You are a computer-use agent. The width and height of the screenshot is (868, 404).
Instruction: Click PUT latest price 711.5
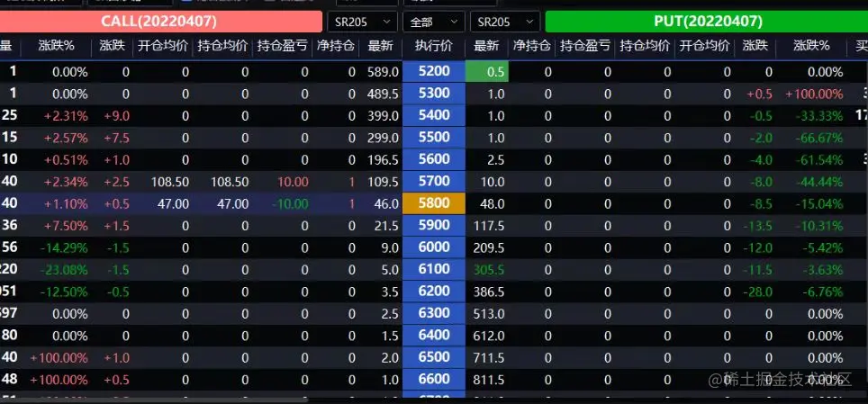[489, 357]
